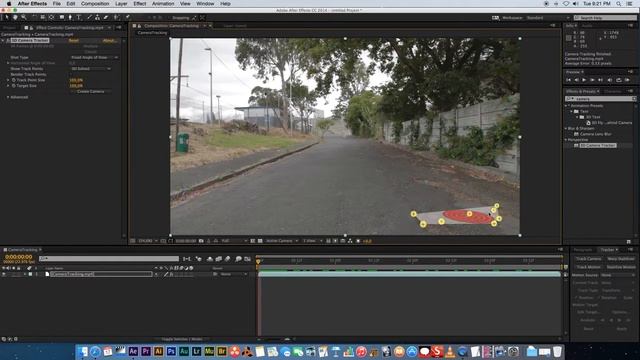The width and height of the screenshot is (640, 360).
Task: Click the RAM preview button
Action: click(x=627, y=80)
